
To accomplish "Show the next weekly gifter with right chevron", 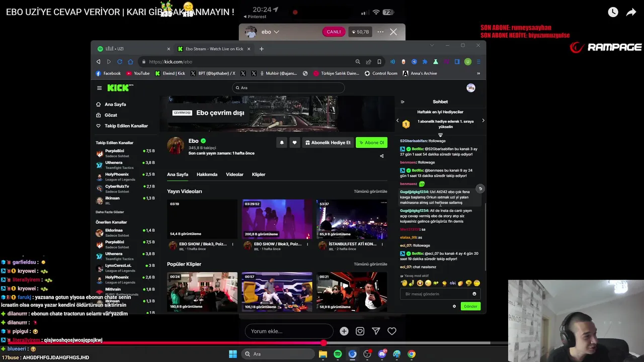I will coord(483,121).
